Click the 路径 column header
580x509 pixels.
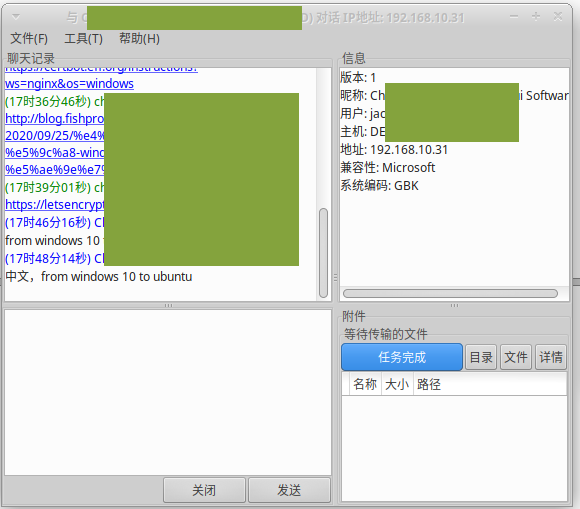(x=429, y=384)
